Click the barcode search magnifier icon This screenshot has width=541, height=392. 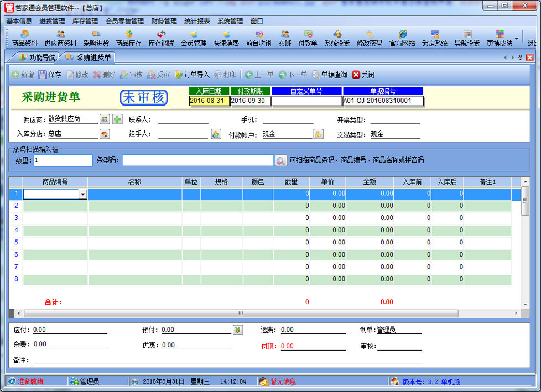pos(281,160)
